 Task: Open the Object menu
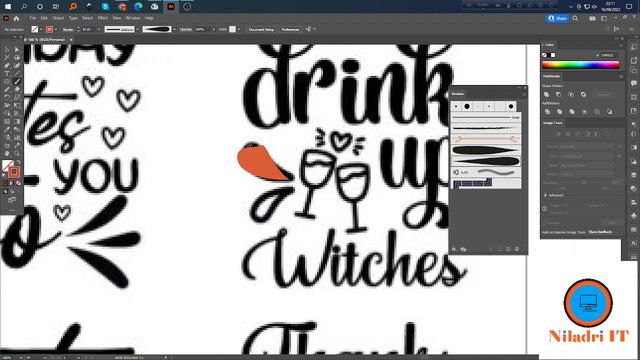pyautogui.click(x=58, y=18)
